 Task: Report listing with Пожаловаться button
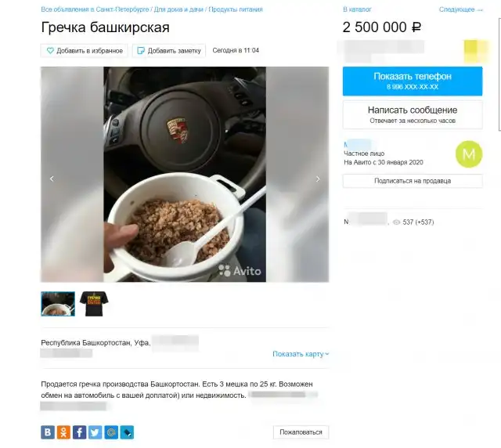301,432
